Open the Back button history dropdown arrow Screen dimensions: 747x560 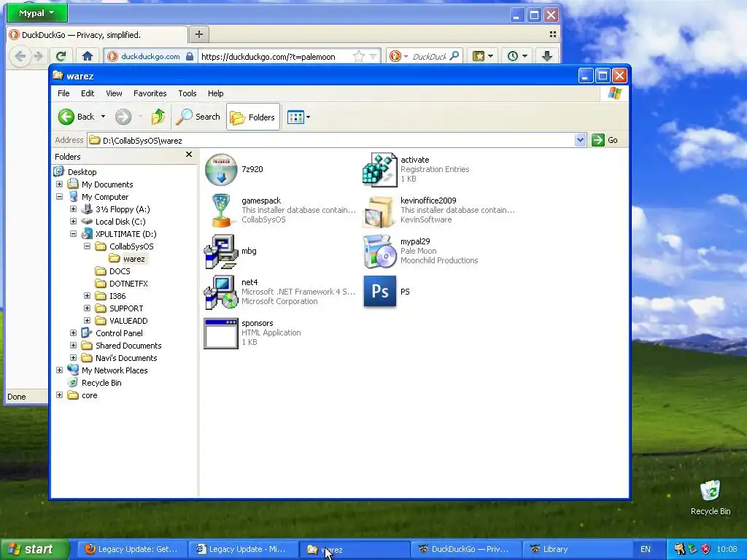pos(103,117)
